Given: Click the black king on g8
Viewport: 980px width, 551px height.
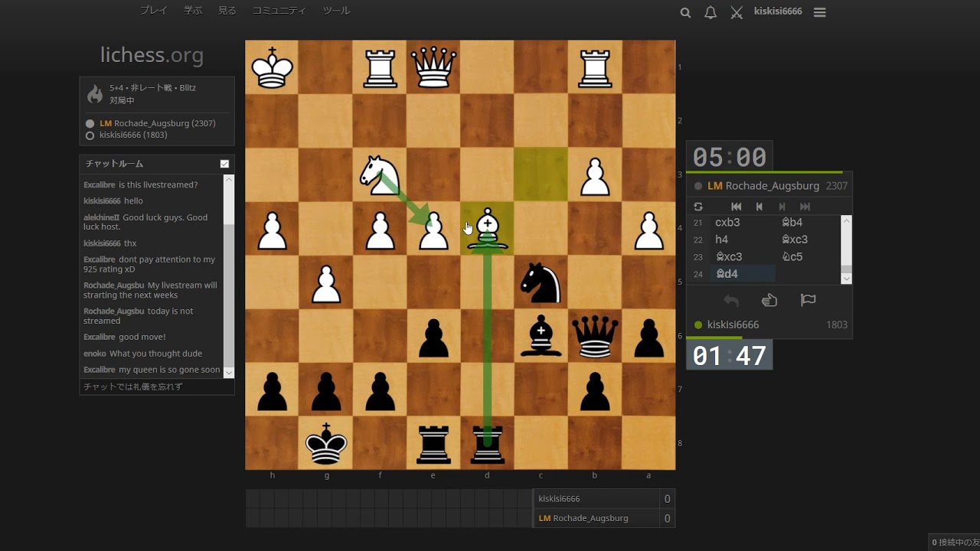Looking at the screenshot, I should point(326,443).
